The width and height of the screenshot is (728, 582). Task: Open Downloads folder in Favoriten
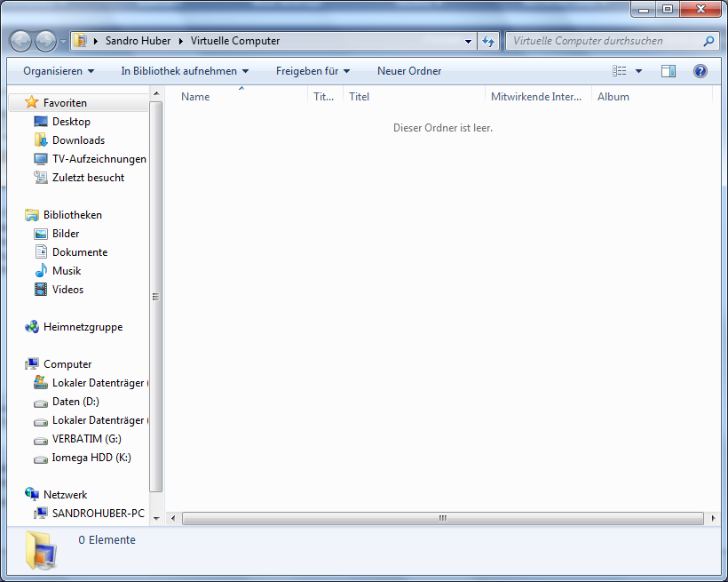[78, 140]
